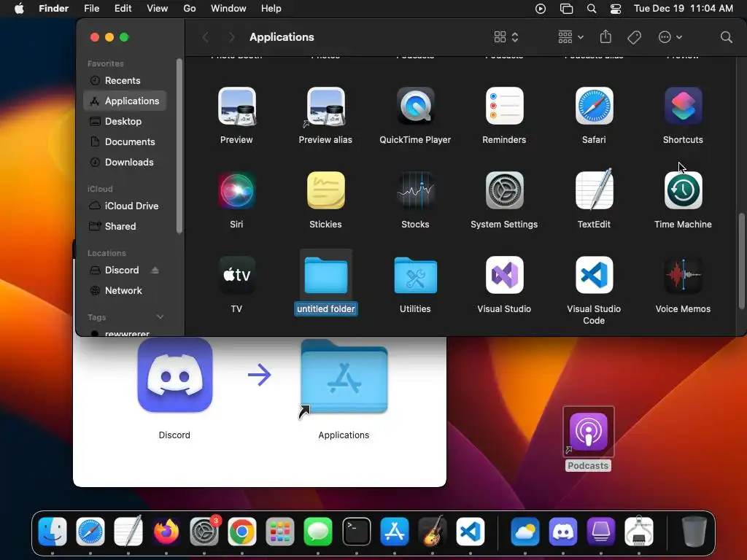
Task: Click the Finder back arrow button
Action: coord(206,37)
